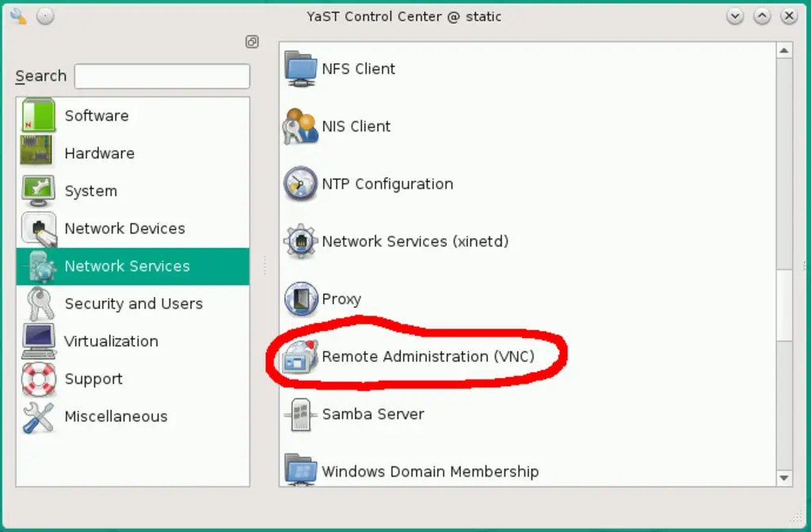Screen dimensions: 811x532
Task: Open Proxy text entry
Action: coord(341,299)
